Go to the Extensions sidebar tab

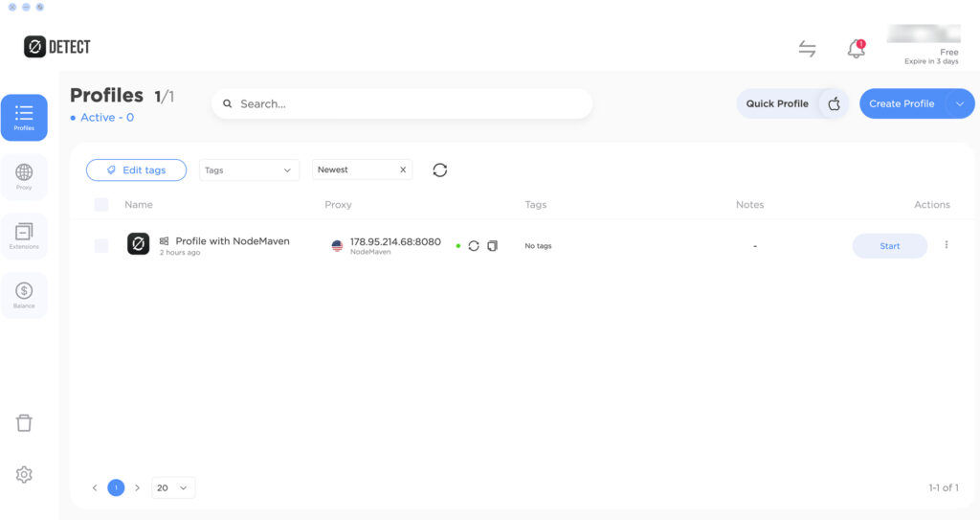click(x=24, y=235)
